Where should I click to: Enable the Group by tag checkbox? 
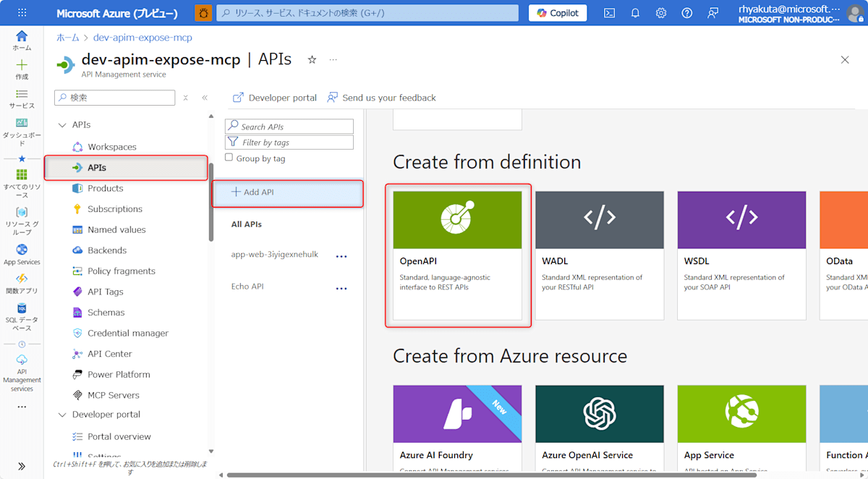pos(229,158)
